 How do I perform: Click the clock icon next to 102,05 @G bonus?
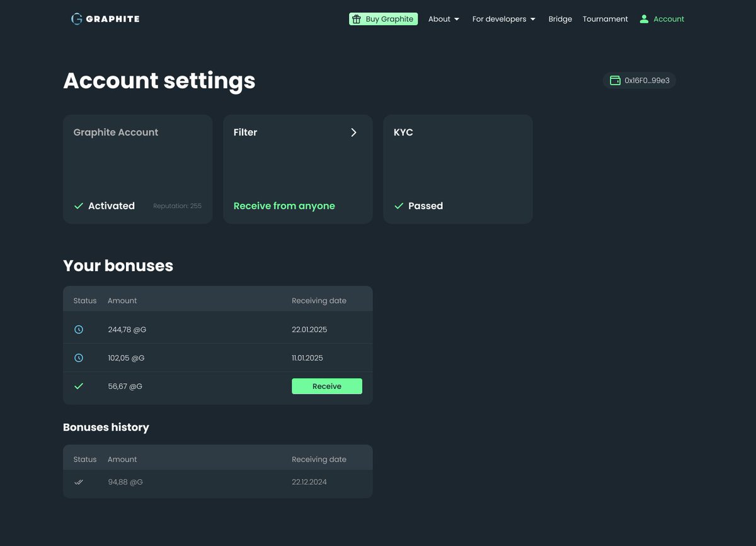tap(78, 357)
